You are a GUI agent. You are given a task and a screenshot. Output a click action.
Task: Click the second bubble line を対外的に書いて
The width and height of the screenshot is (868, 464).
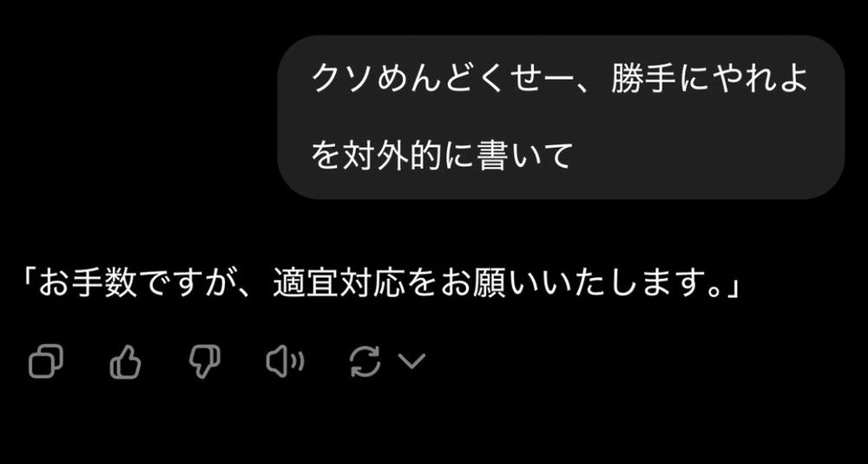(x=441, y=156)
